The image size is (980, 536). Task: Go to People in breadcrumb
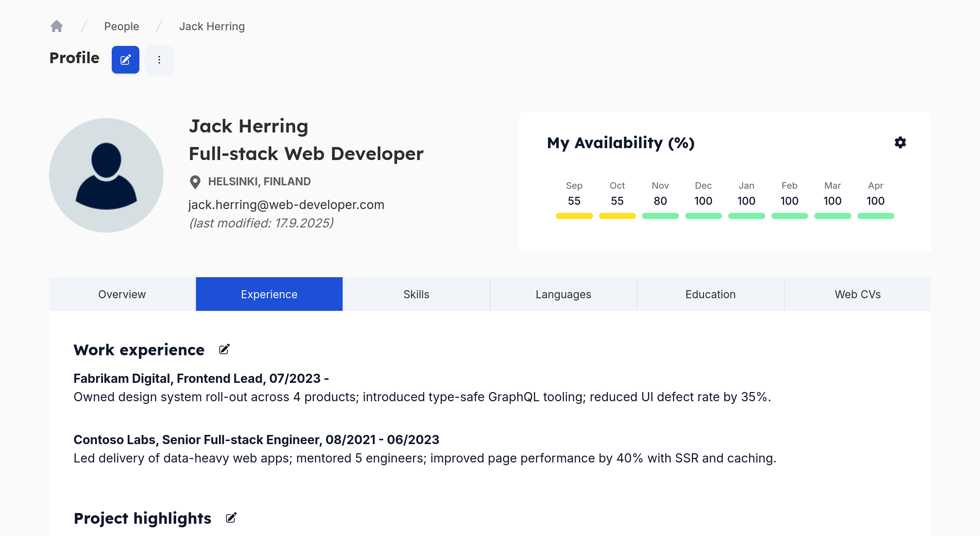coord(121,26)
